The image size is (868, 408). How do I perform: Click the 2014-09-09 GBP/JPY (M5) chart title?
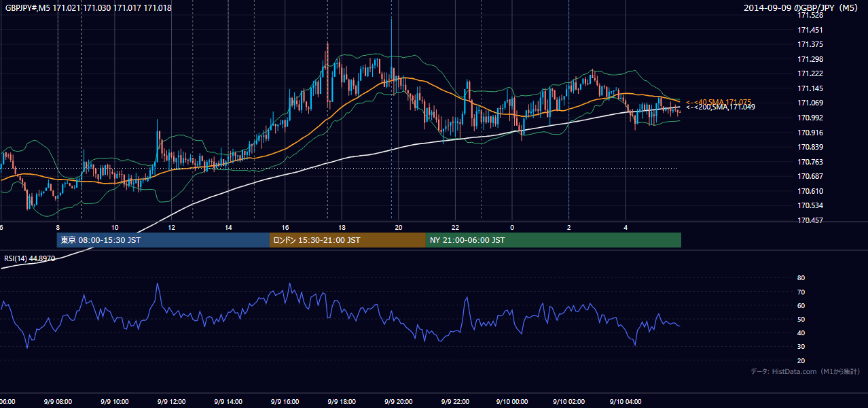point(802,8)
